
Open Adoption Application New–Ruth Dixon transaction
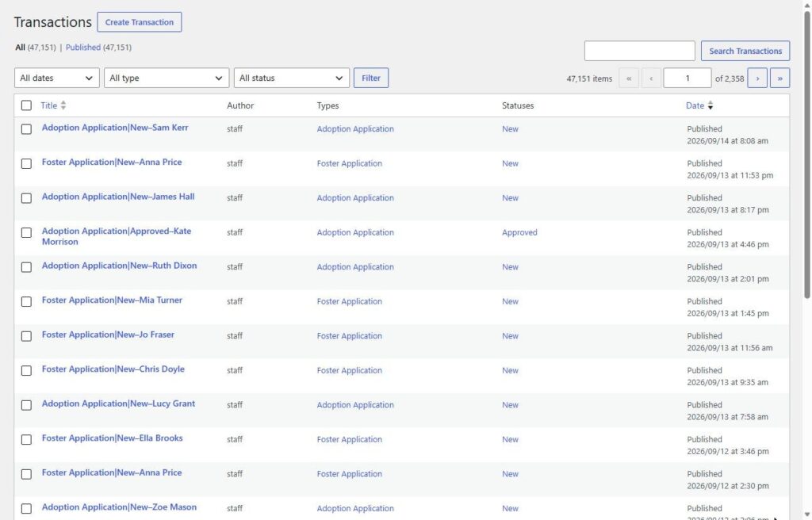coord(119,266)
